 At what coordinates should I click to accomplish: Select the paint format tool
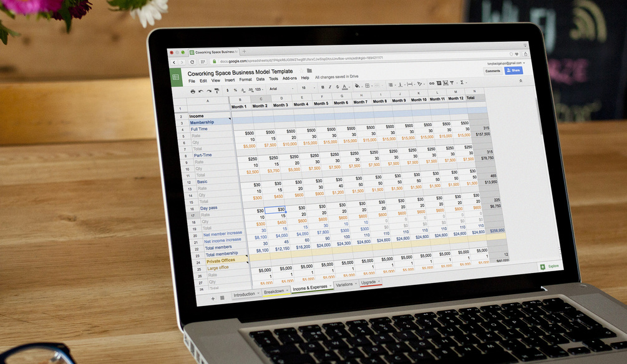tap(216, 91)
